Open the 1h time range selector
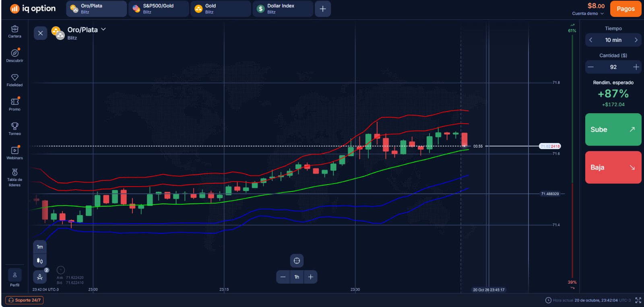 click(297, 277)
